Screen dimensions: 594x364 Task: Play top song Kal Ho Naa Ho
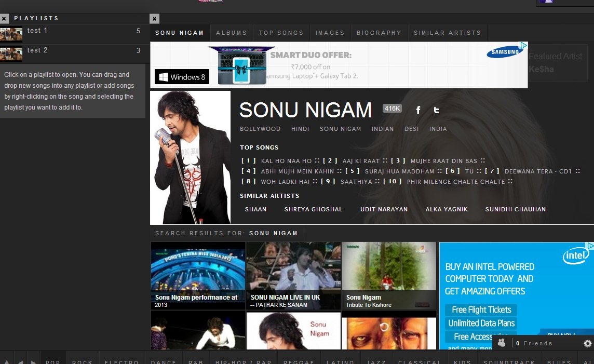287,161
